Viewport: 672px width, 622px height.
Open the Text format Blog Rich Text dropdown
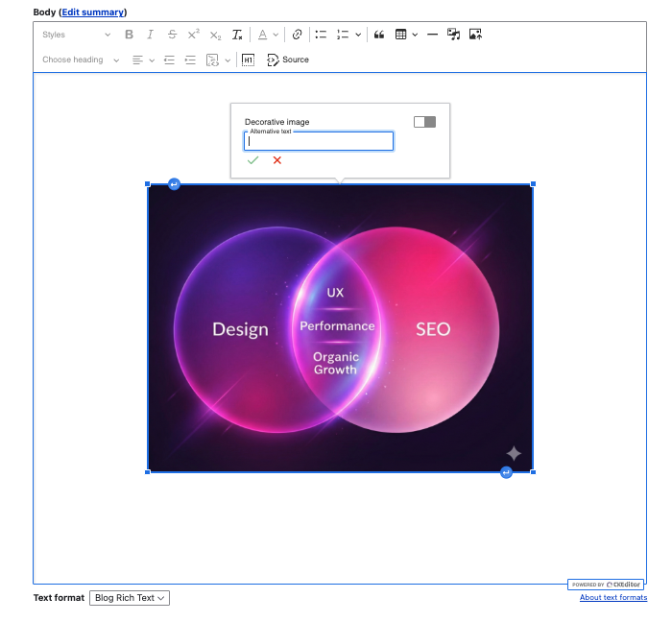tap(130, 598)
